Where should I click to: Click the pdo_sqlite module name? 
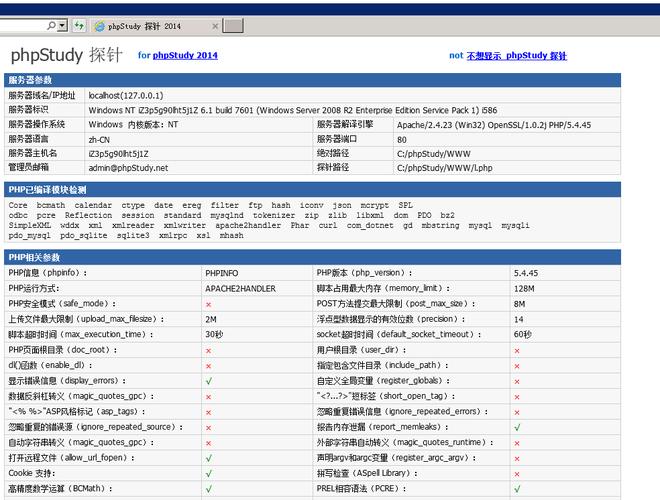click(83, 235)
